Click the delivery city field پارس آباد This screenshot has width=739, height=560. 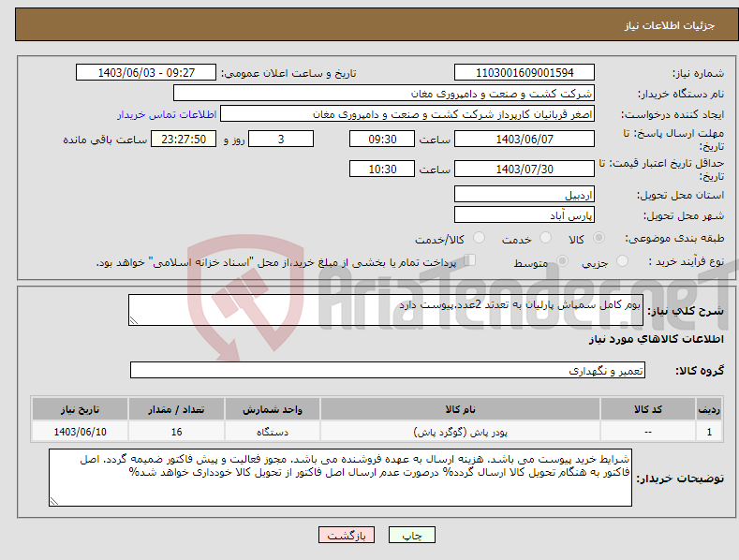pos(525,215)
